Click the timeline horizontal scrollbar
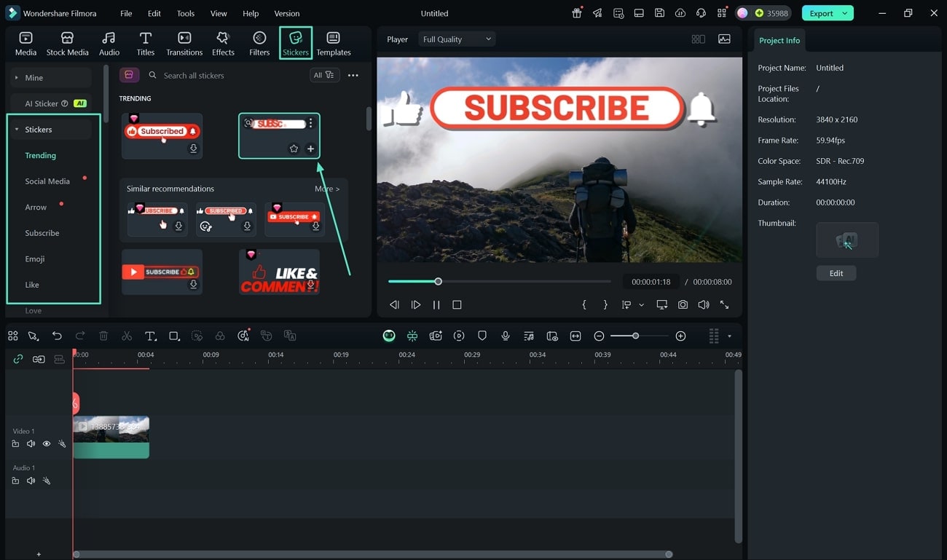Viewport: 947px width, 560px height. coord(372,554)
